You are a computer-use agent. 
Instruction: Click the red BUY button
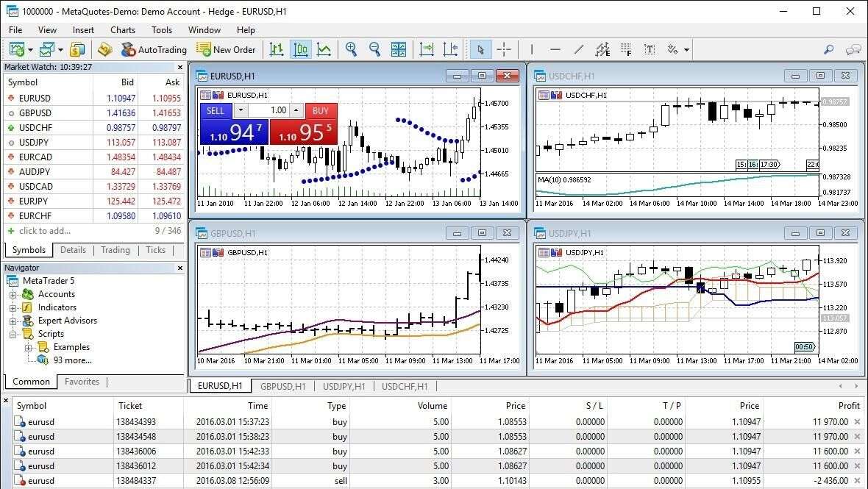tap(321, 110)
